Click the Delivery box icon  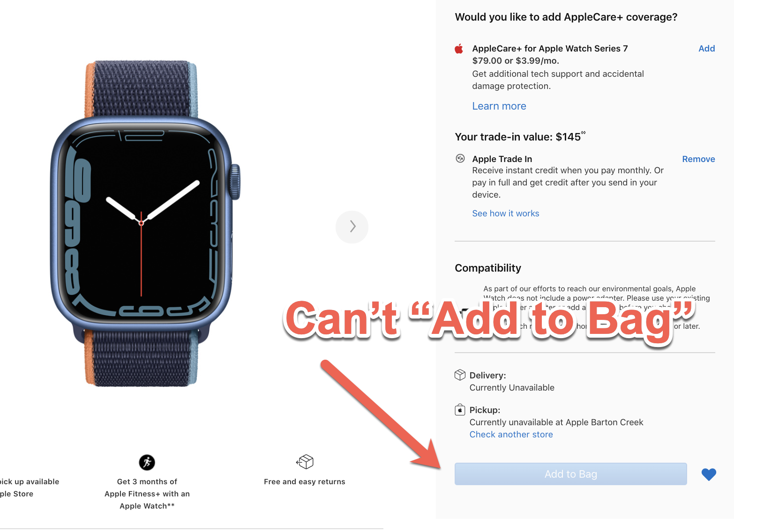460,375
